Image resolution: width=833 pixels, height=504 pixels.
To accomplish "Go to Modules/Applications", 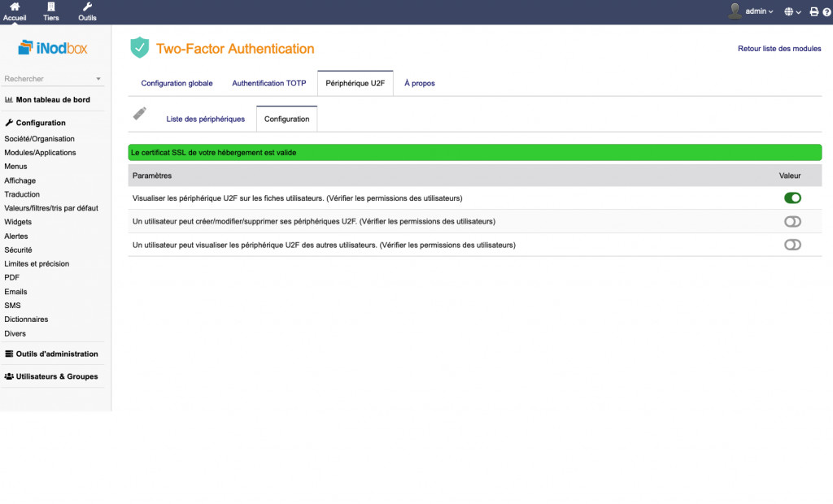I will (x=40, y=153).
